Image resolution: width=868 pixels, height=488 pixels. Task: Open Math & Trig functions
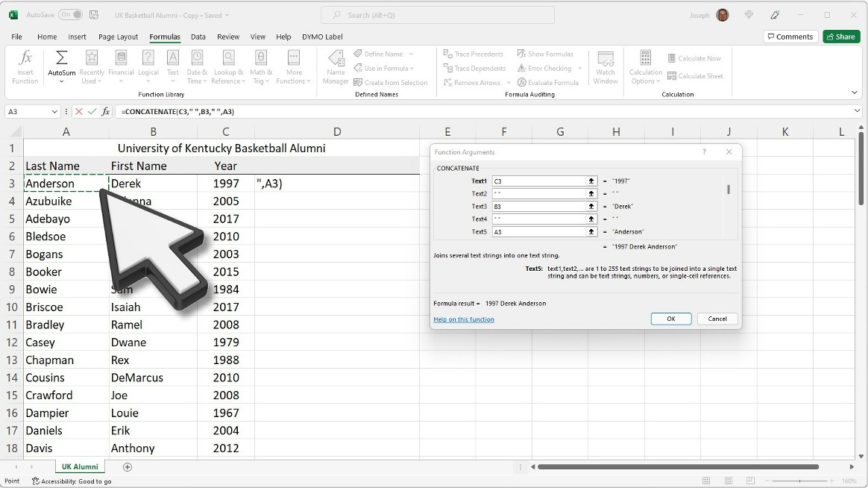(x=261, y=66)
